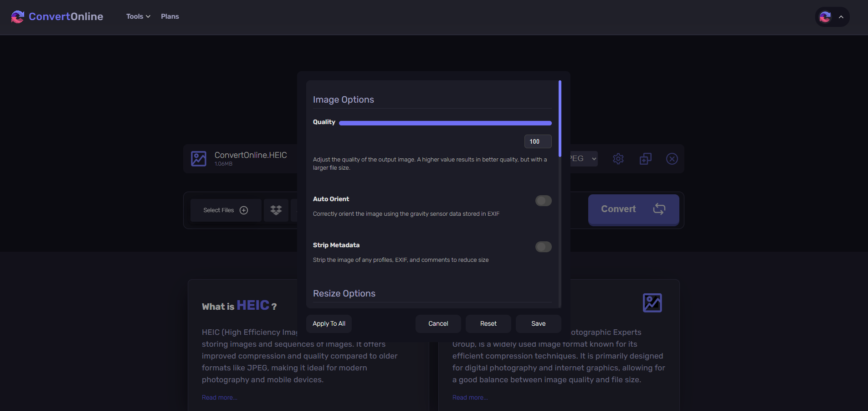Enable the Strip Metadata toggle

tap(543, 247)
